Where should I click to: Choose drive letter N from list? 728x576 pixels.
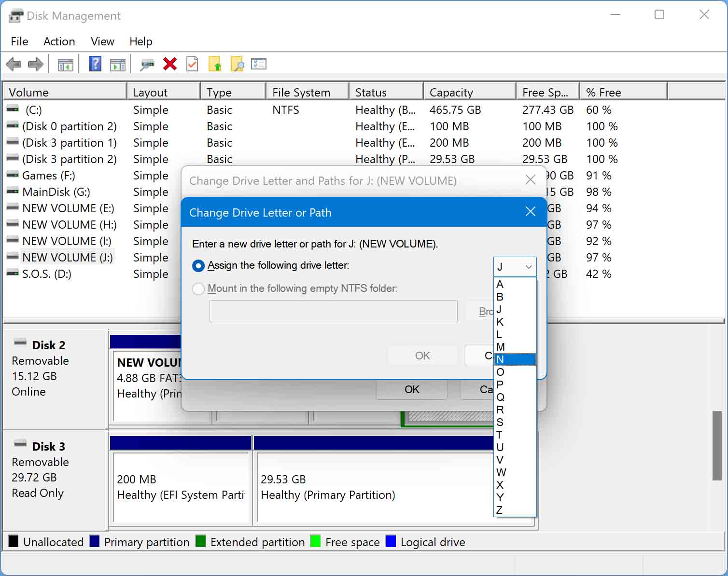(x=515, y=359)
